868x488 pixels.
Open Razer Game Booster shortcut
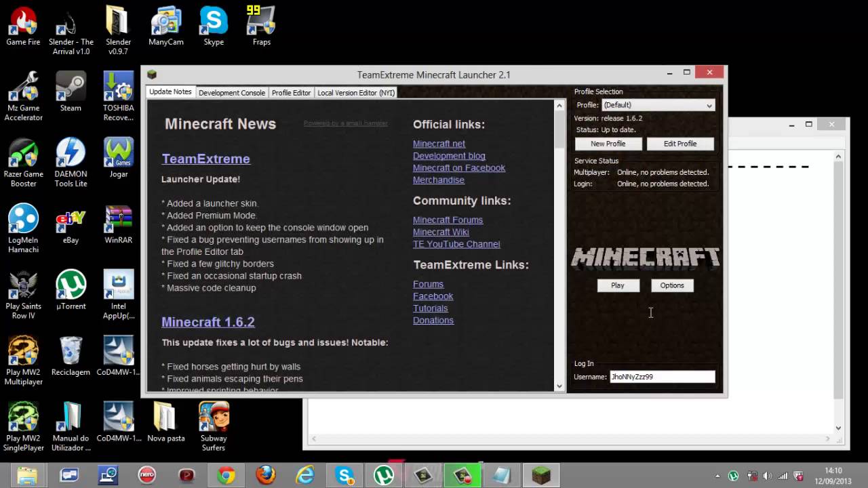(x=23, y=162)
